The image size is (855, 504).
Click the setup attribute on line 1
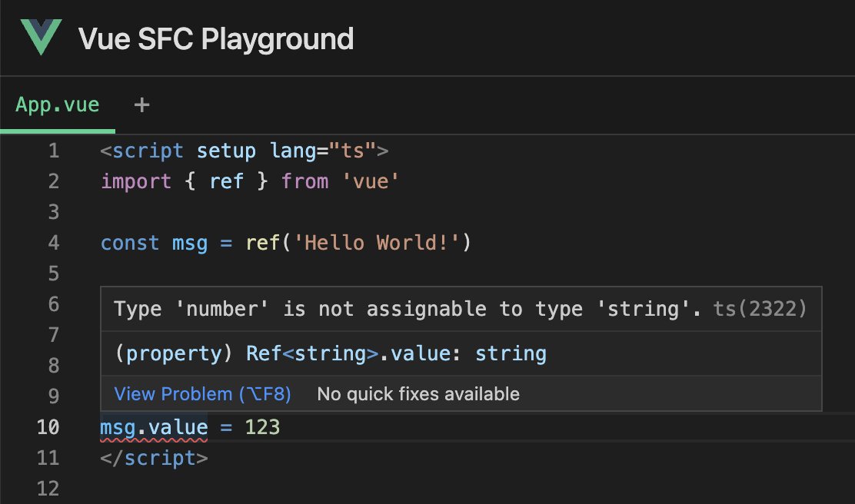[226, 151]
